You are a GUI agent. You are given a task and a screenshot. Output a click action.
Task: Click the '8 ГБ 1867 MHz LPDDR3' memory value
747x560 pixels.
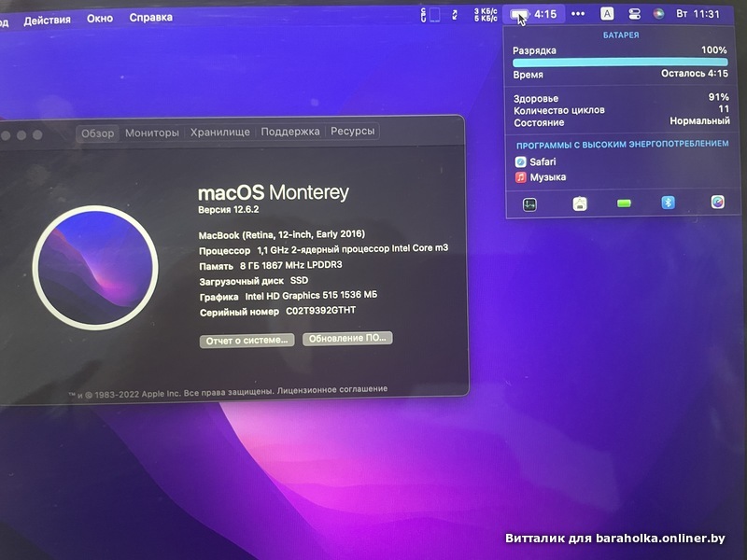coord(291,265)
